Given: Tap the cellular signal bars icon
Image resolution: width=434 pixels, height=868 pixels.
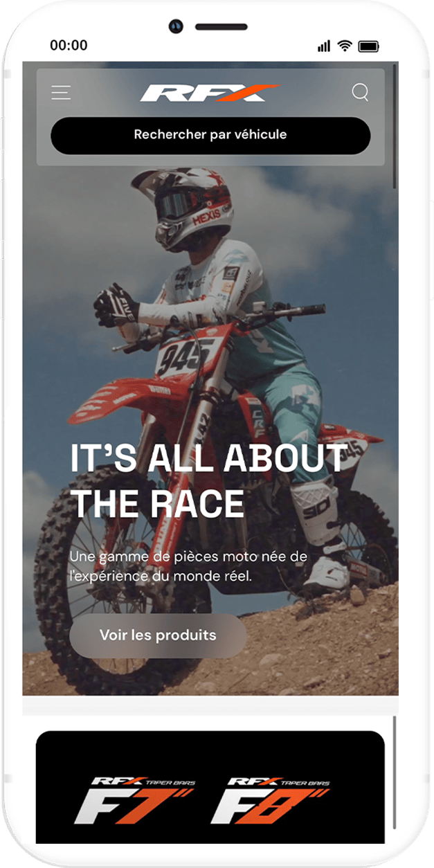Looking at the screenshot, I should tap(324, 46).
